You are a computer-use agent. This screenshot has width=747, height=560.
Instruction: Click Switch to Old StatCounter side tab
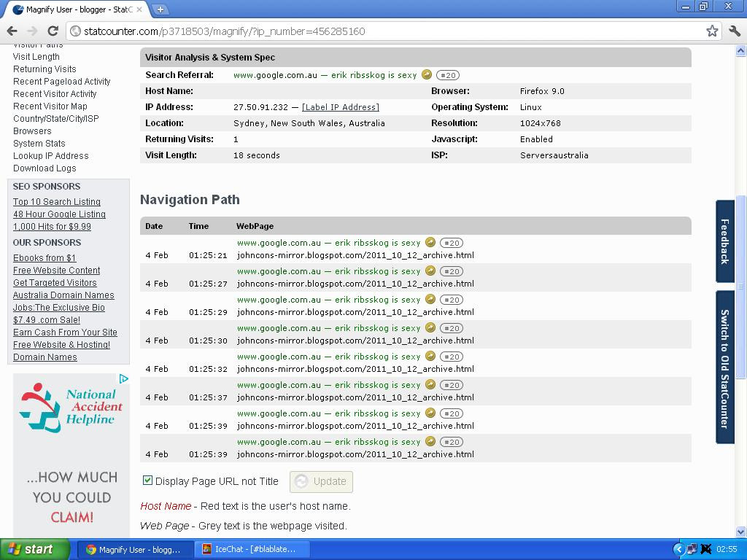click(x=724, y=367)
